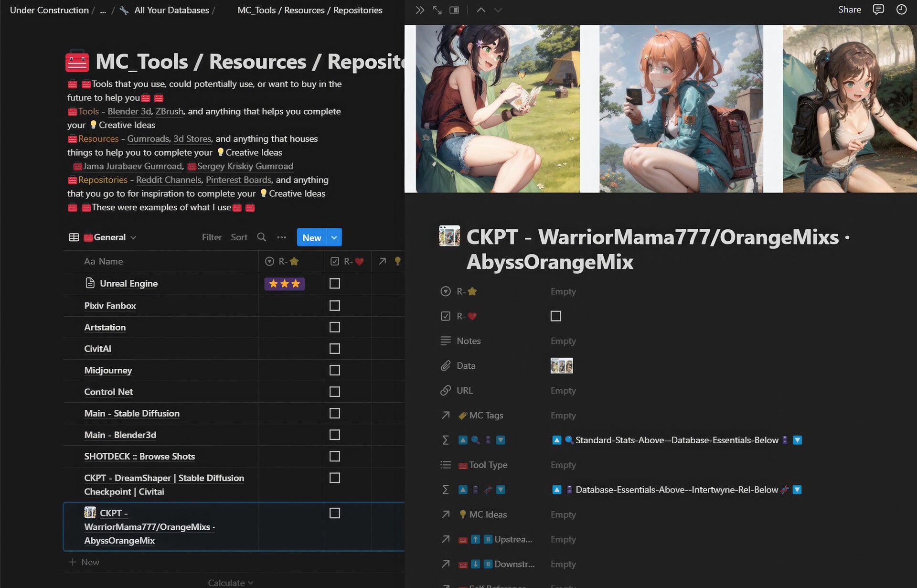Click red toolbox page icon beside title

[x=77, y=61]
